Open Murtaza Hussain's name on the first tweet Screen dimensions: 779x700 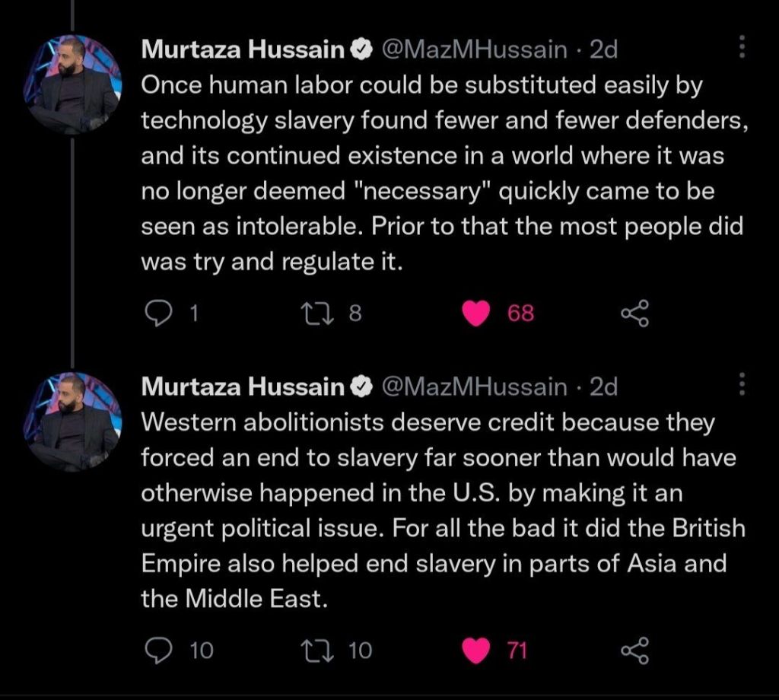tap(243, 50)
